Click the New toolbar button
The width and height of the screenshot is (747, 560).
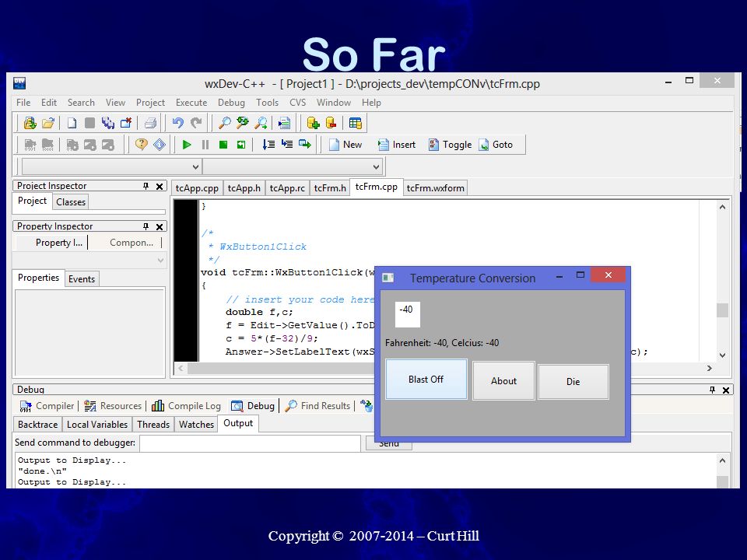pos(345,145)
